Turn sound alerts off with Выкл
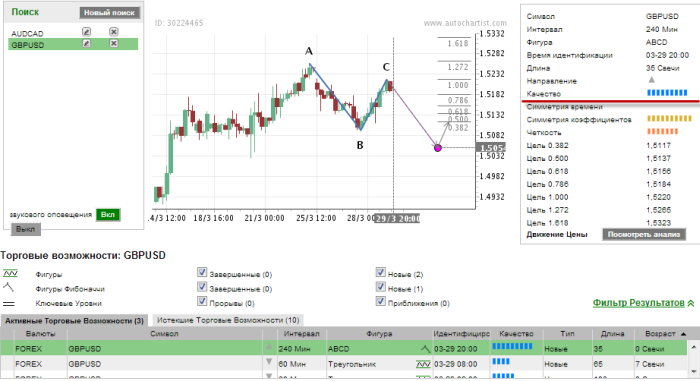Screen dimensions: 700x381 pyautogui.click(x=25, y=229)
